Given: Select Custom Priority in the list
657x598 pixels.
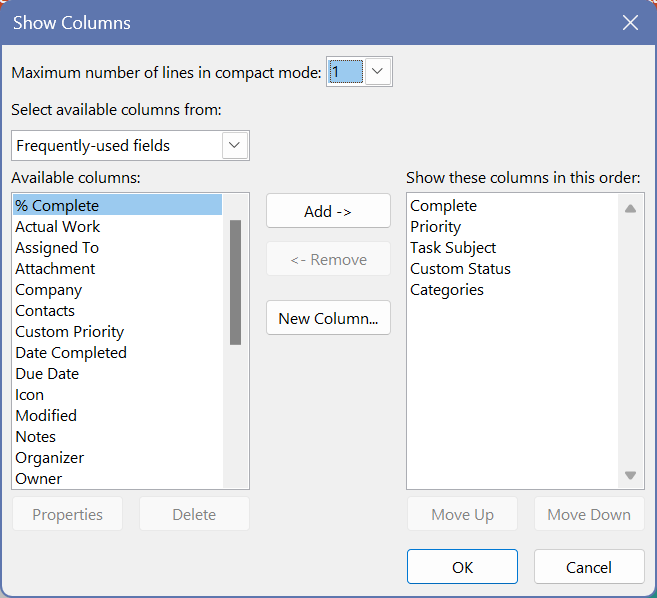Looking at the screenshot, I should click(x=70, y=332).
